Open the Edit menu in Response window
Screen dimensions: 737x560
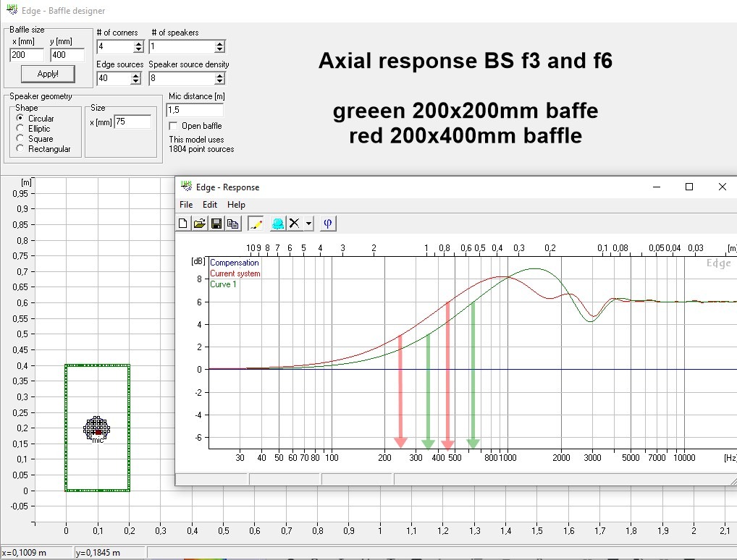coord(210,204)
